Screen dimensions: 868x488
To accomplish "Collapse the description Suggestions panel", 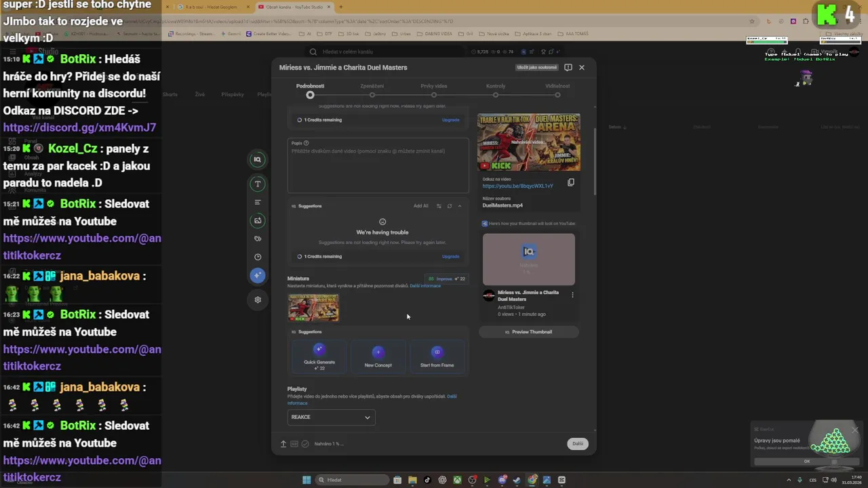I will pos(460,206).
